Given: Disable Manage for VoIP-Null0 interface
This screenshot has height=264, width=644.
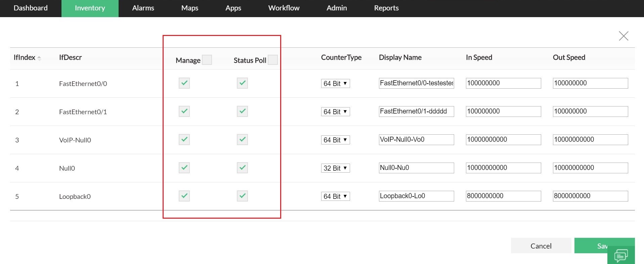Looking at the screenshot, I should click(x=184, y=139).
